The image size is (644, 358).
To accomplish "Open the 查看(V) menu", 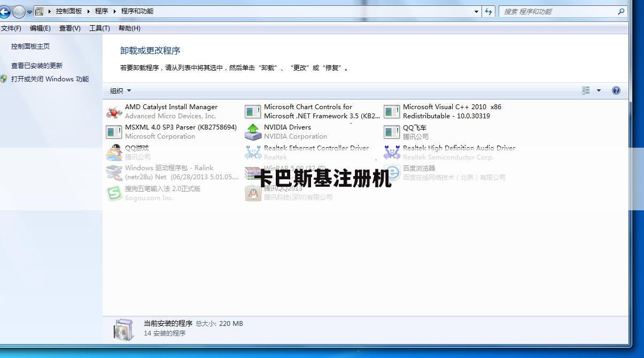I will (x=69, y=28).
